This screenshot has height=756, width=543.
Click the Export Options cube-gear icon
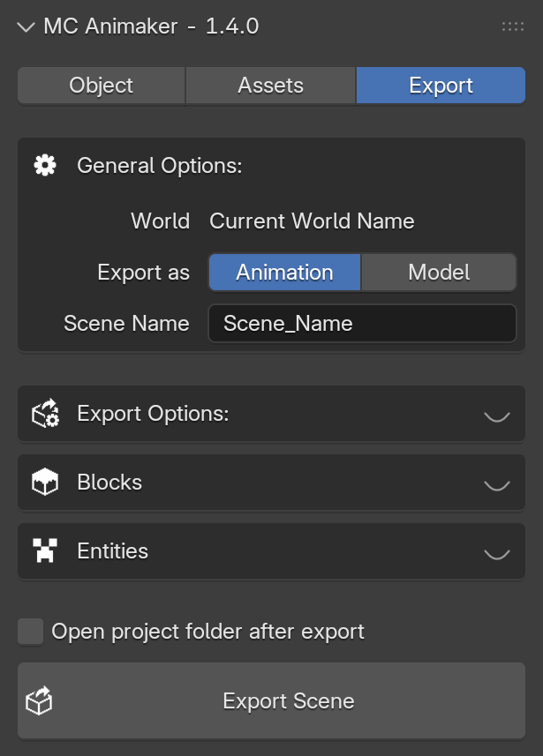45,413
